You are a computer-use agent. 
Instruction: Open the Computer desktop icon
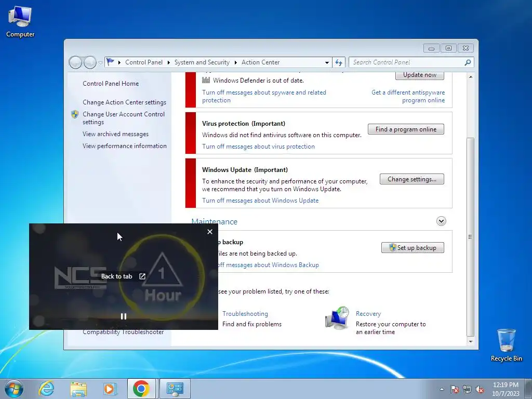coord(20,21)
